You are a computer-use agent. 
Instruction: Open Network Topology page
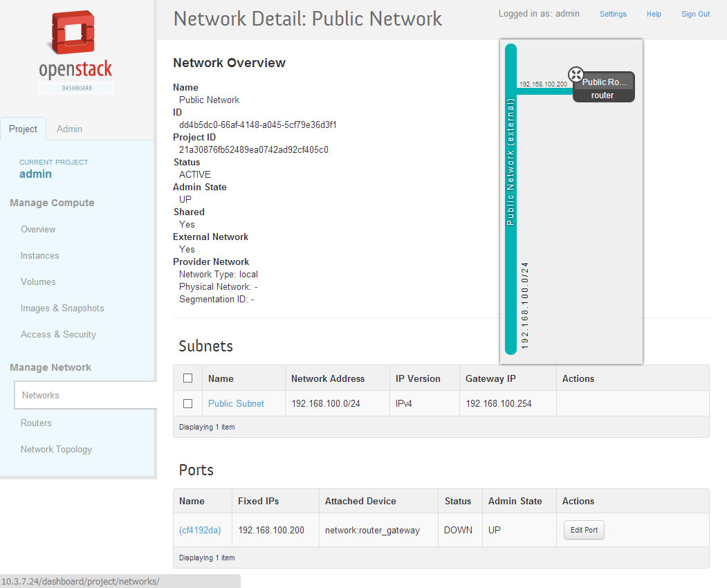point(56,449)
